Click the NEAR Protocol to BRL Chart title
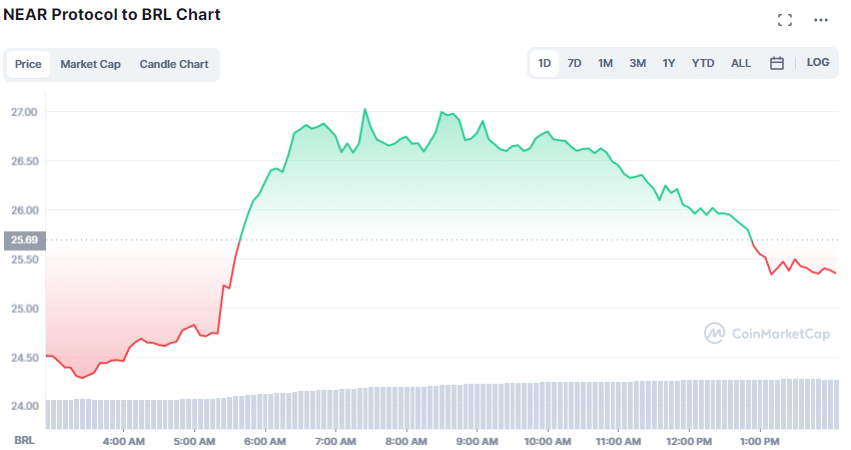This screenshot has height=450, width=851. (x=112, y=15)
